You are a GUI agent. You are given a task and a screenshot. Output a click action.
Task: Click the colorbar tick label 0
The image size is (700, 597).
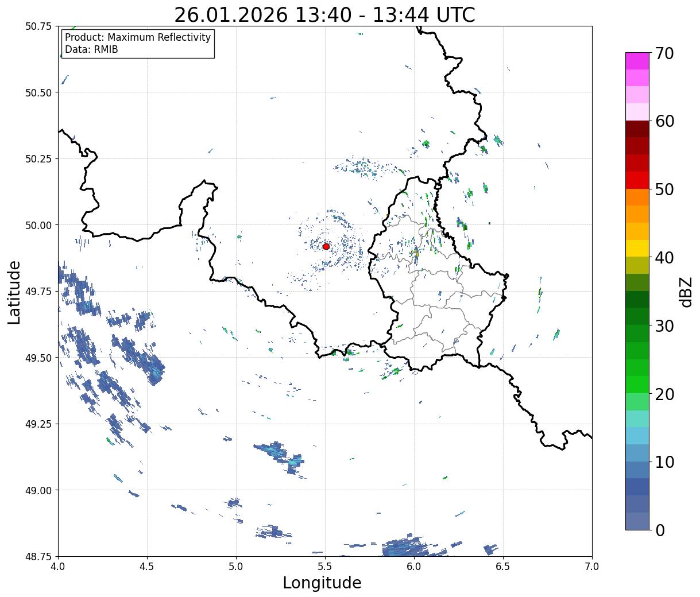660,530
